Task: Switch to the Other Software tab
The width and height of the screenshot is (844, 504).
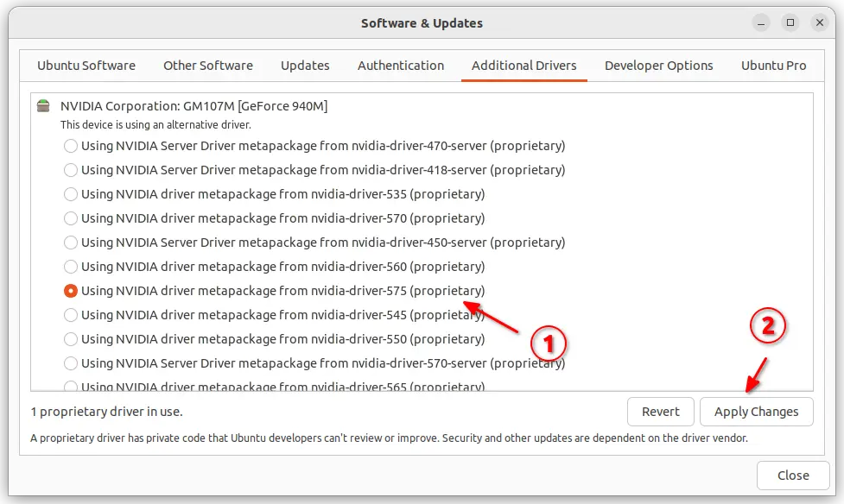Action: (208, 66)
